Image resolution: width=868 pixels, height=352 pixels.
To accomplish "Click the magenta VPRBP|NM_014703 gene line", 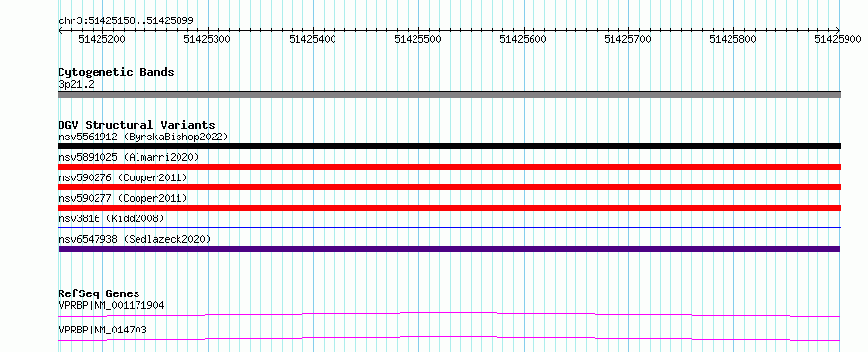I will pos(450,338).
